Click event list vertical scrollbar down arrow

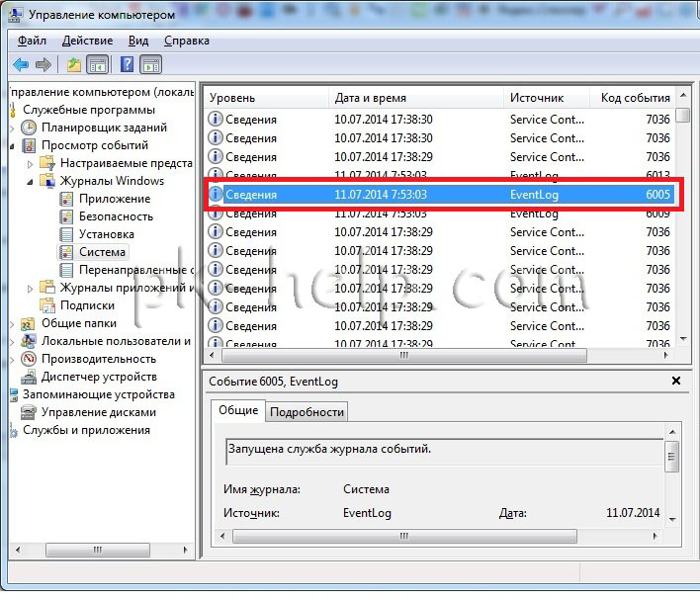(x=683, y=339)
